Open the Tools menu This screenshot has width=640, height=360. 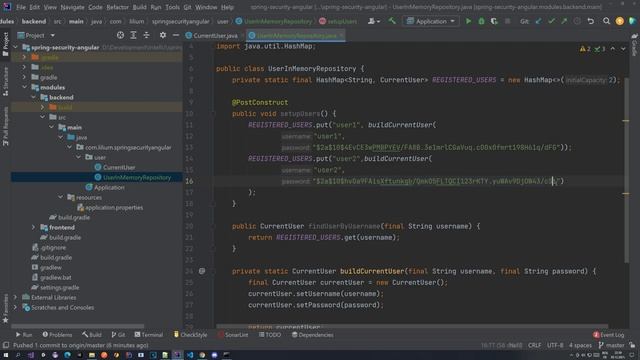tap(172, 7)
